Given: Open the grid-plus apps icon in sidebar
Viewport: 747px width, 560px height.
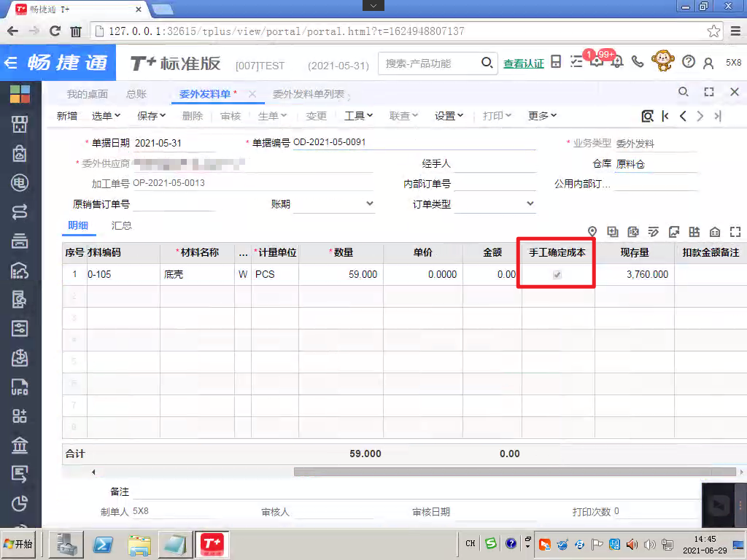Looking at the screenshot, I should pyautogui.click(x=20, y=416).
